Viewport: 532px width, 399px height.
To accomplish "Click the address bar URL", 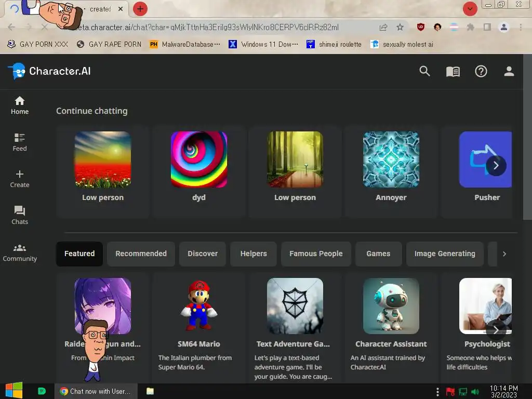I will 207,27.
